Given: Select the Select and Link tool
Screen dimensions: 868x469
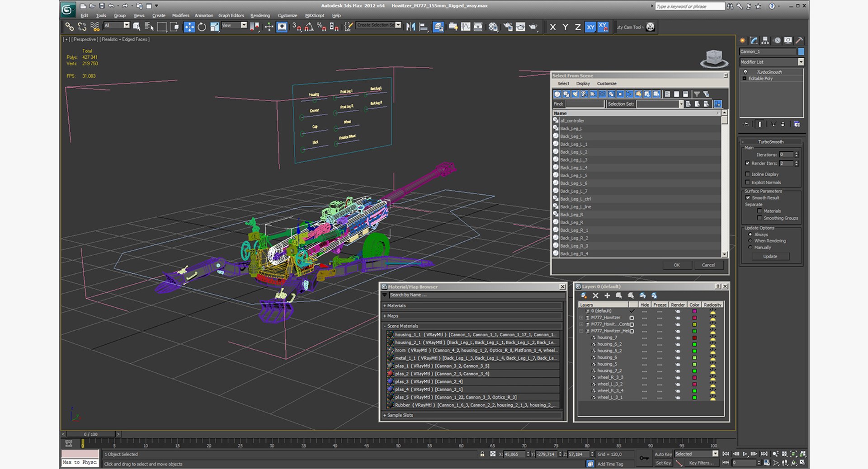Looking at the screenshot, I should coord(69,27).
